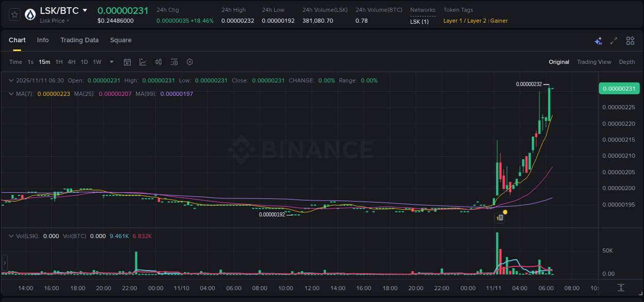
Task: Open chart preferences settings
Action: pos(190,62)
